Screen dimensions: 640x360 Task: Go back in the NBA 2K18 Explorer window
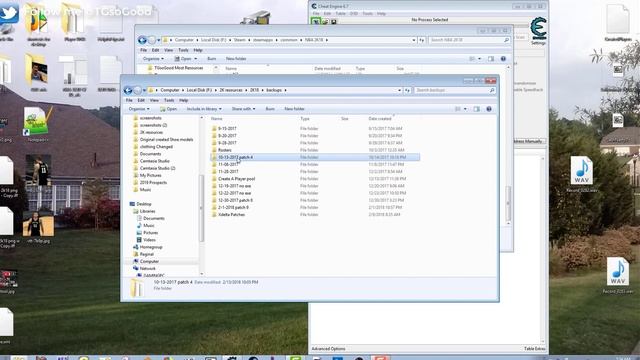click(x=142, y=40)
